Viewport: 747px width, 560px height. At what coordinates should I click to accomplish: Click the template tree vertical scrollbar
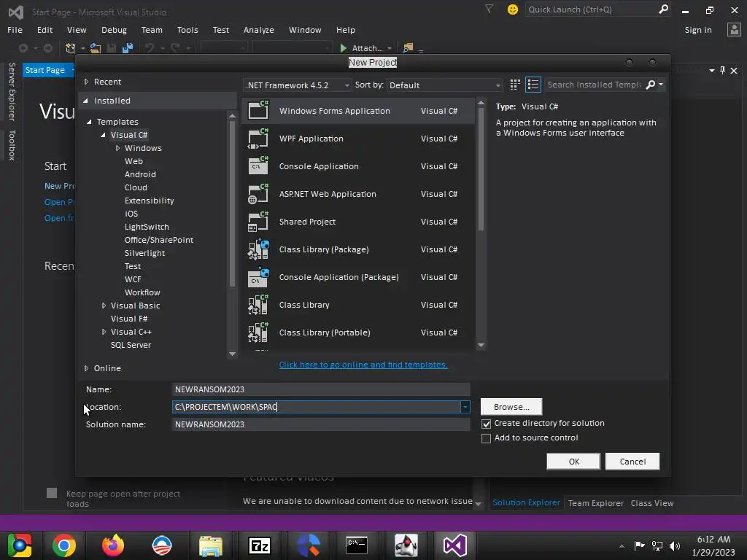(232, 203)
